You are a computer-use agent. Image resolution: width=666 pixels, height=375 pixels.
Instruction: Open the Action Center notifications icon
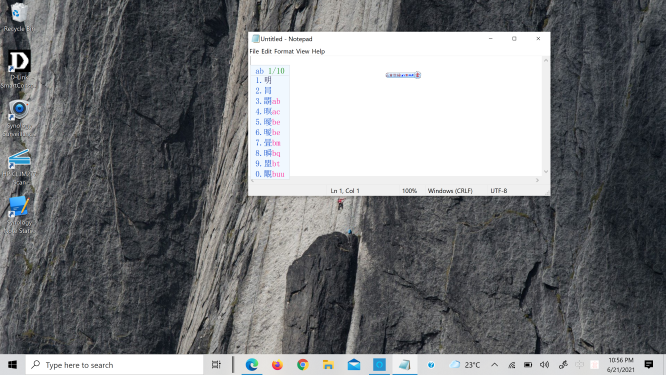tap(649, 364)
